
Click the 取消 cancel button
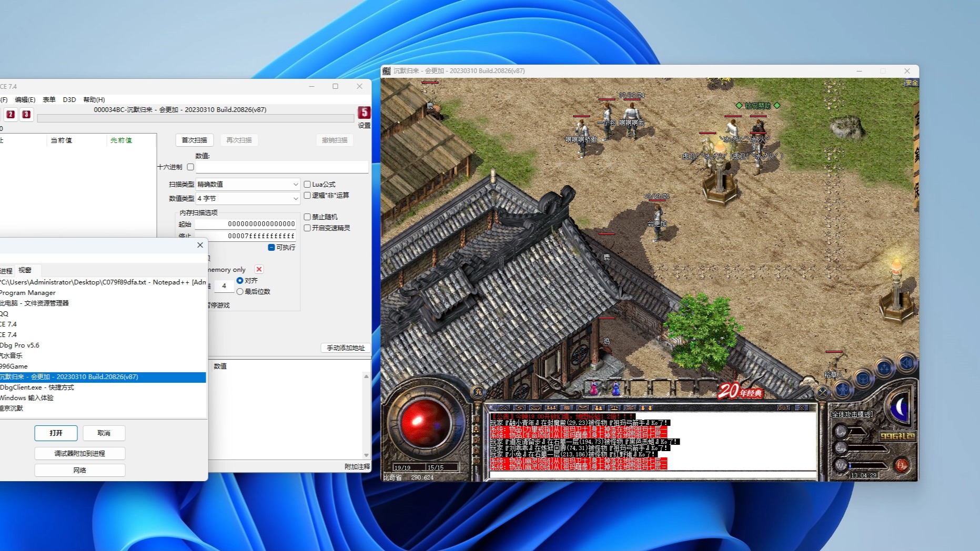click(104, 433)
